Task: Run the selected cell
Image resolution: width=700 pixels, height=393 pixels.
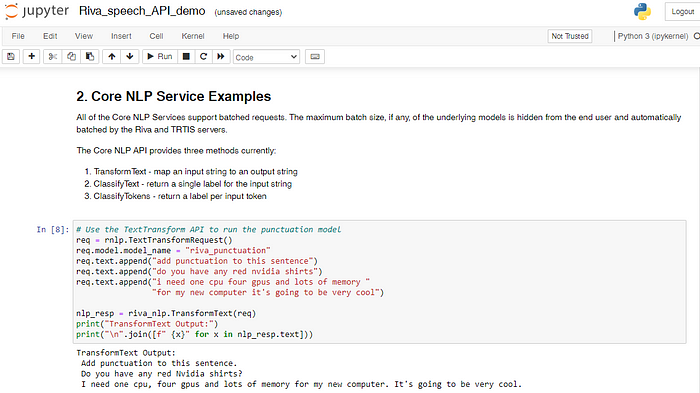Action: 160,57
